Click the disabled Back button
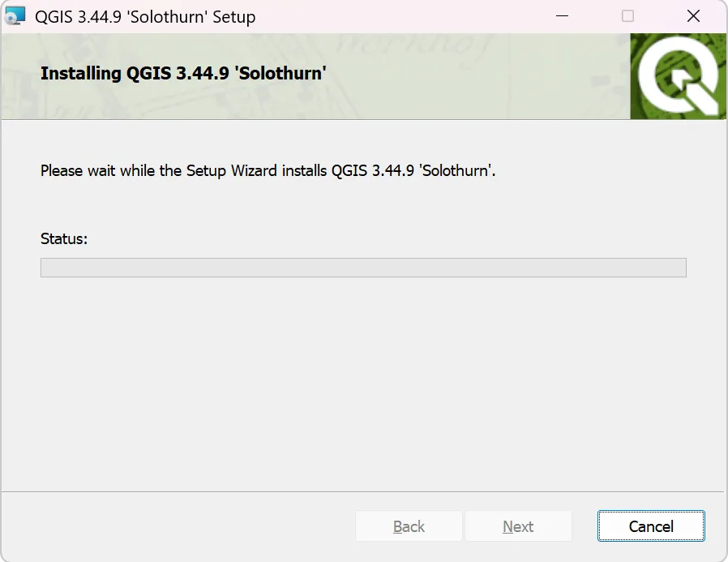728x562 pixels. [409, 526]
